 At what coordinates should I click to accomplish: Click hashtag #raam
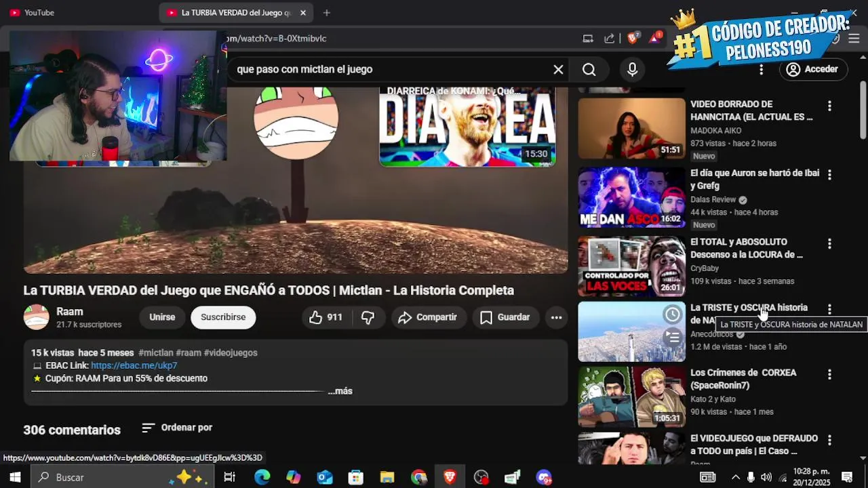pos(189,353)
